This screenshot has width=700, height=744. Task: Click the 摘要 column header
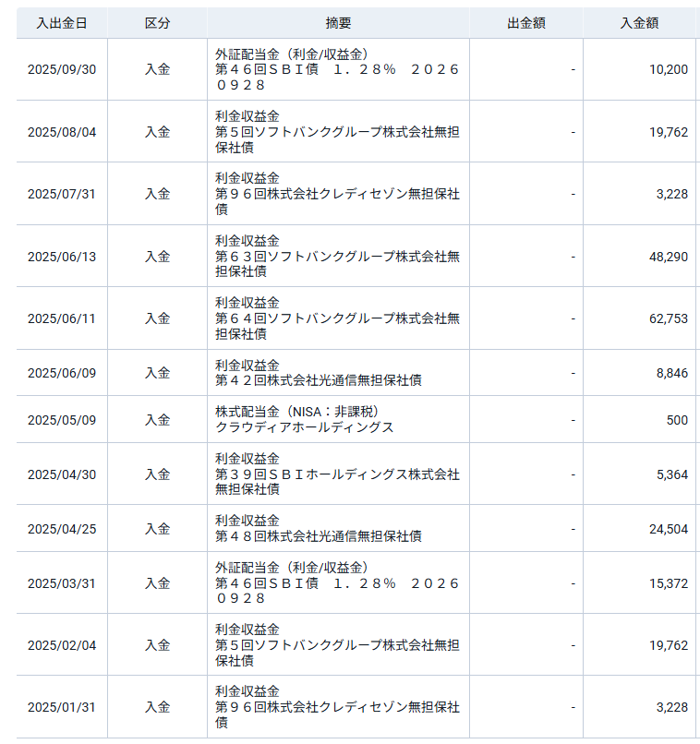tap(338, 23)
